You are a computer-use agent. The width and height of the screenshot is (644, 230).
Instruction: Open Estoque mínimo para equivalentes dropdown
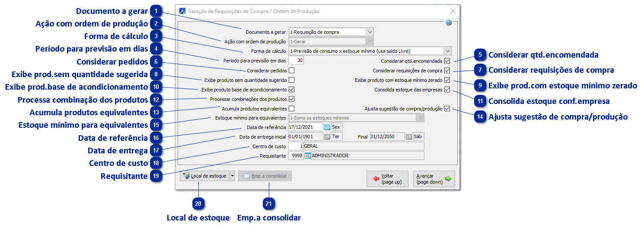click(x=356, y=118)
